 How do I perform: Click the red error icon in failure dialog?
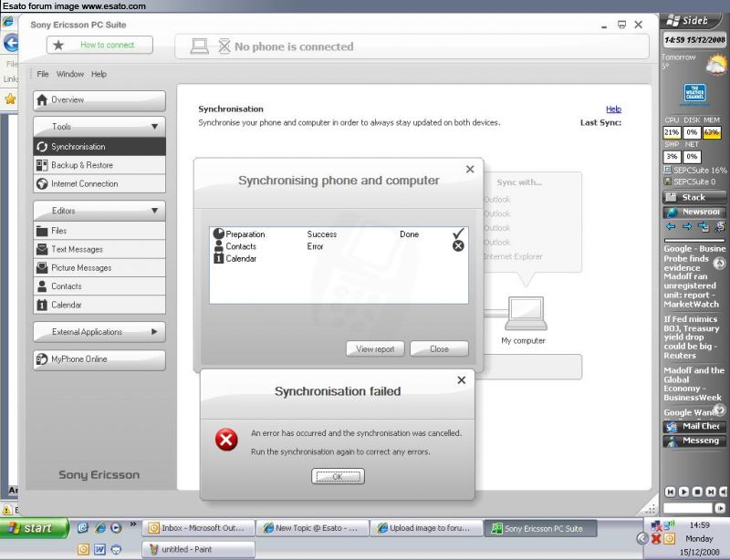(226, 440)
